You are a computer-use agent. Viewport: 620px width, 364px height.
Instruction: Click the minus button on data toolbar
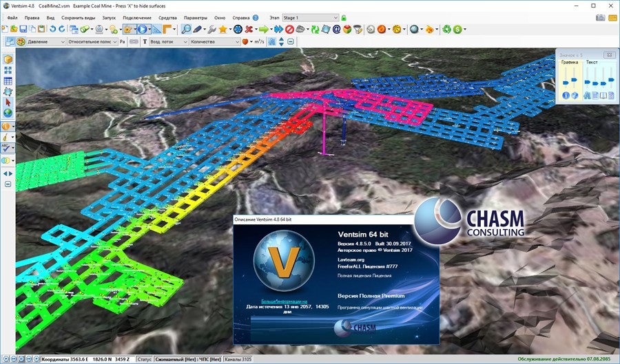click(x=291, y=41)
